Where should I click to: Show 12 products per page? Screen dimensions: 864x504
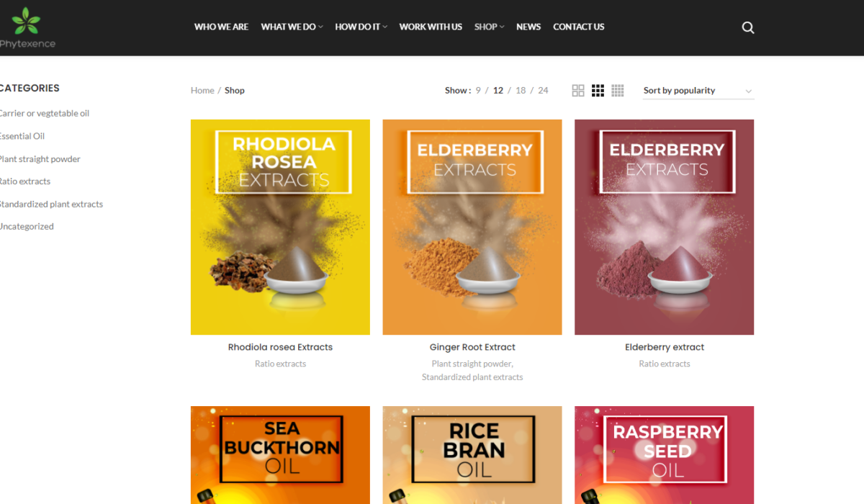tap(498, 91)
